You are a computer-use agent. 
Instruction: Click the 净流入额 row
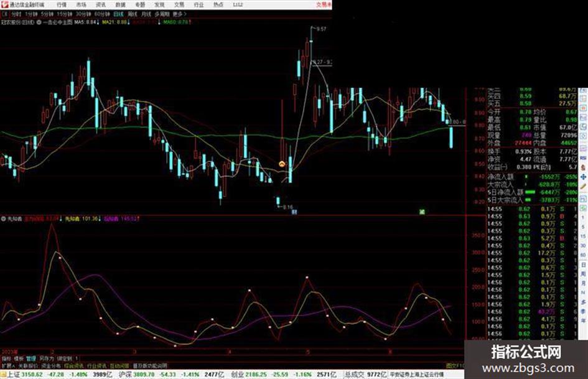(x=532, y=176)
